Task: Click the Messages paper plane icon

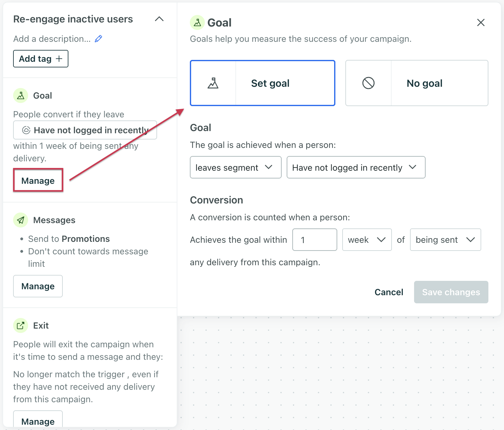Action: tap(21, 220)
